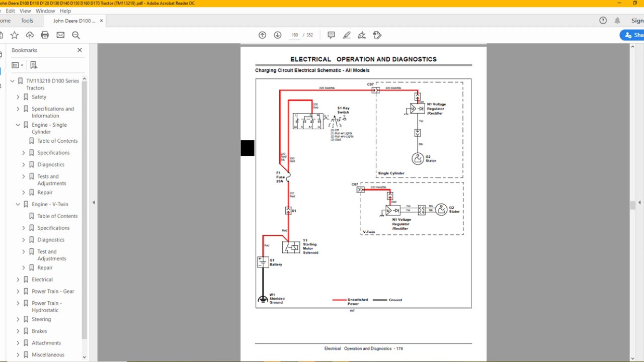644x362 pixels.
Task: Expand Specifications and Information bookmark
Action: (18, 109)
